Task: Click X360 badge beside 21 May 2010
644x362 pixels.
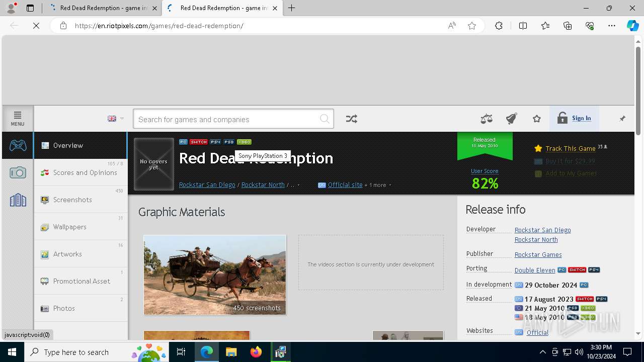Action: coord(588,308)
